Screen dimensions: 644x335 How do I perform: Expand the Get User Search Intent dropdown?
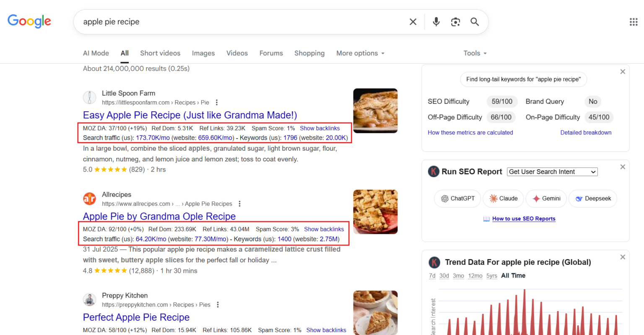click(552, 172)
